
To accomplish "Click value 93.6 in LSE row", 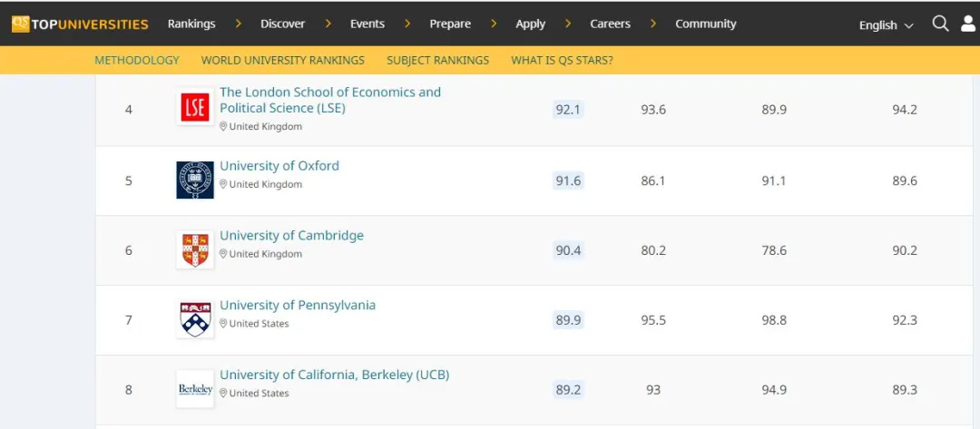I will point(653,110).
